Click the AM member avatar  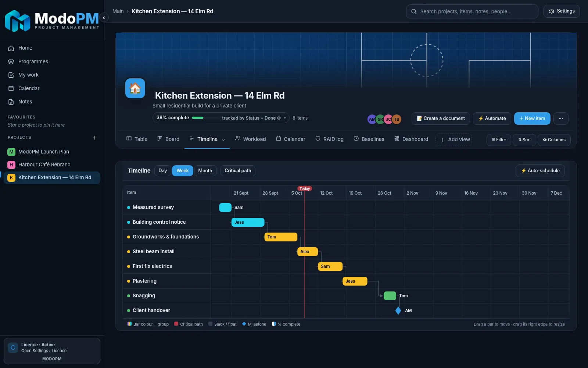372,119
